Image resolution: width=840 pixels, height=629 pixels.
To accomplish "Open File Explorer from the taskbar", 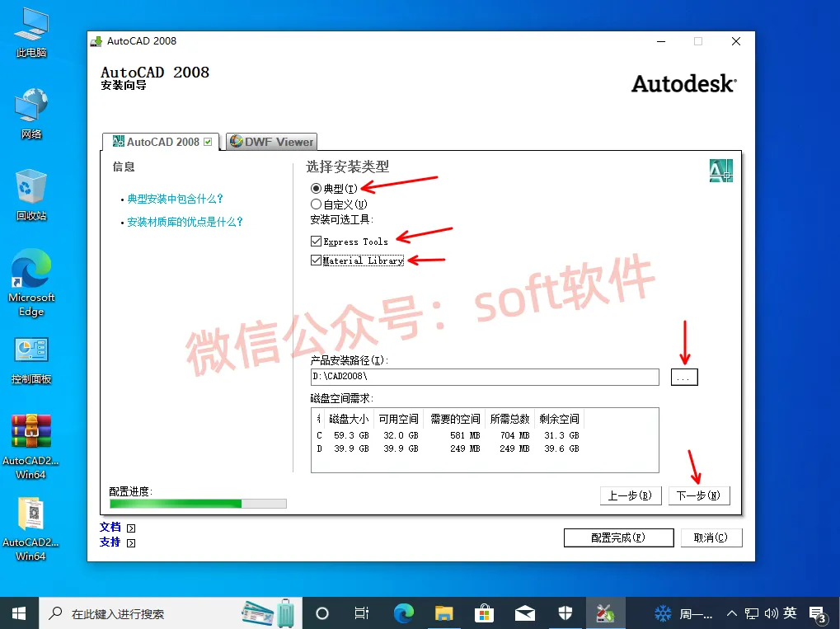I will [444, 613].
